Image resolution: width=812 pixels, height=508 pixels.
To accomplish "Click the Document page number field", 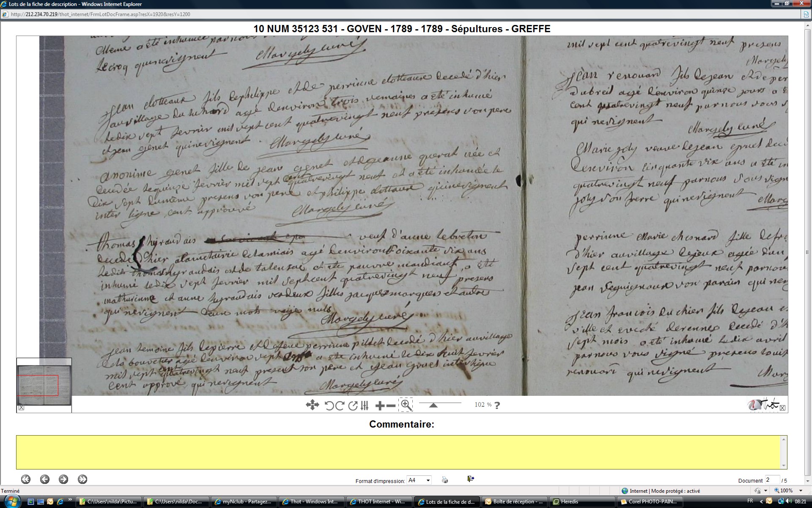I will tap(772, 480).
